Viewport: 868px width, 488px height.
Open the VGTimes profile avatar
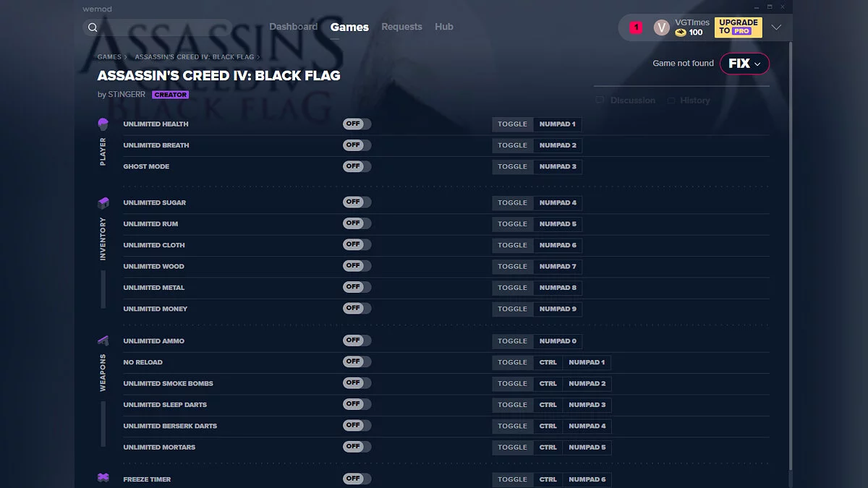[x=660, y=27]
